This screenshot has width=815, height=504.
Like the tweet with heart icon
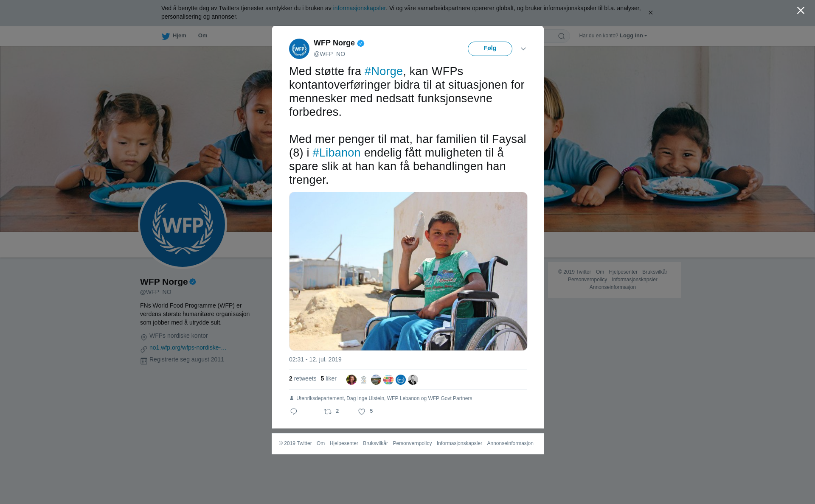coord(362,412)
